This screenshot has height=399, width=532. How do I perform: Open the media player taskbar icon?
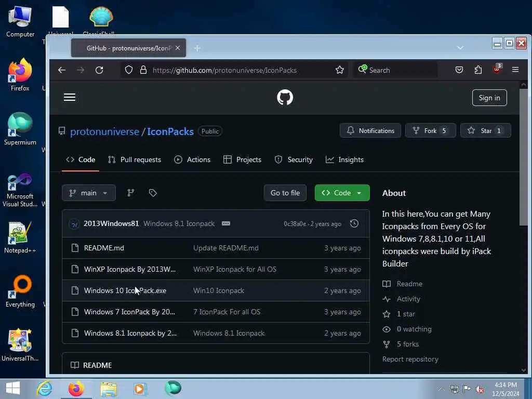click(140, 389)
